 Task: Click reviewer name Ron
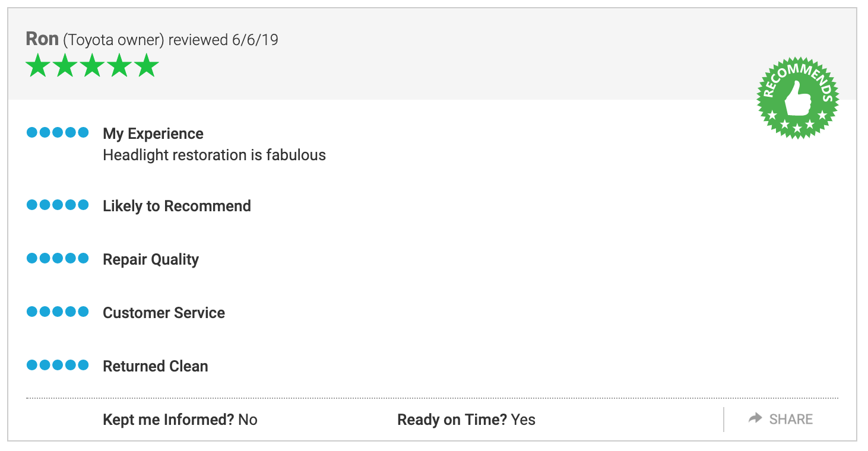pos(42,39)
